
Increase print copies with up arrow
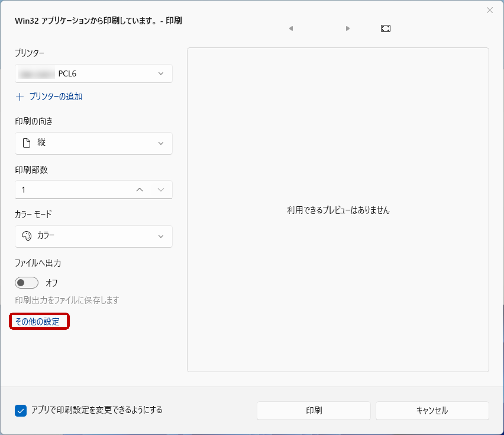[140, 190]
